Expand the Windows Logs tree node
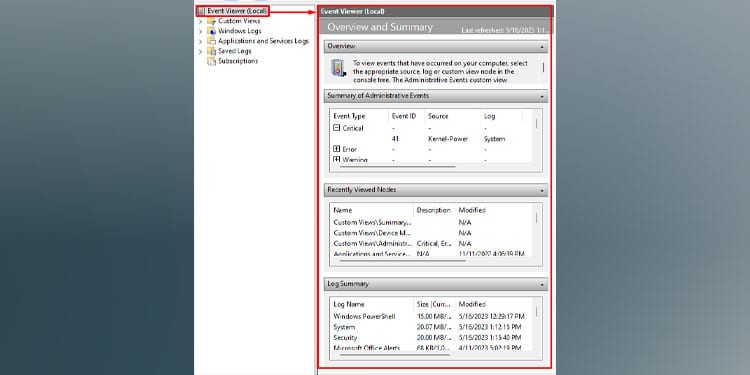The height and width of the screenshot is (375, 750). click(x=200, y=32)
